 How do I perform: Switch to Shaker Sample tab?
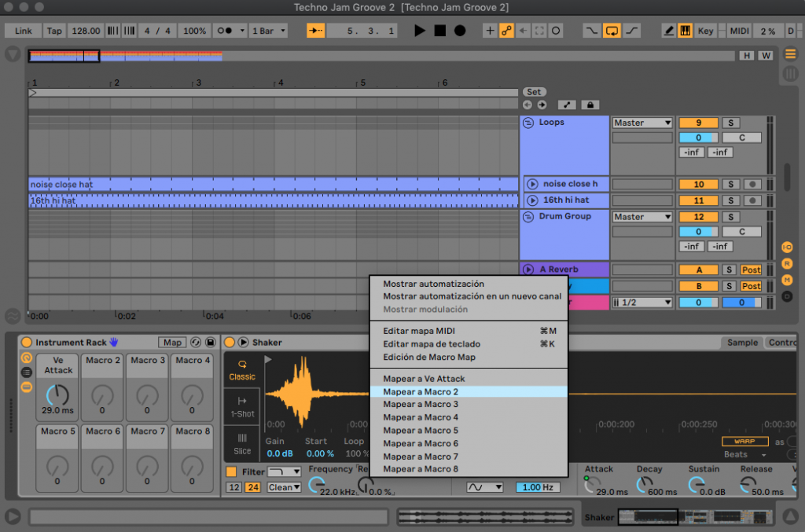tap(742, 342)
